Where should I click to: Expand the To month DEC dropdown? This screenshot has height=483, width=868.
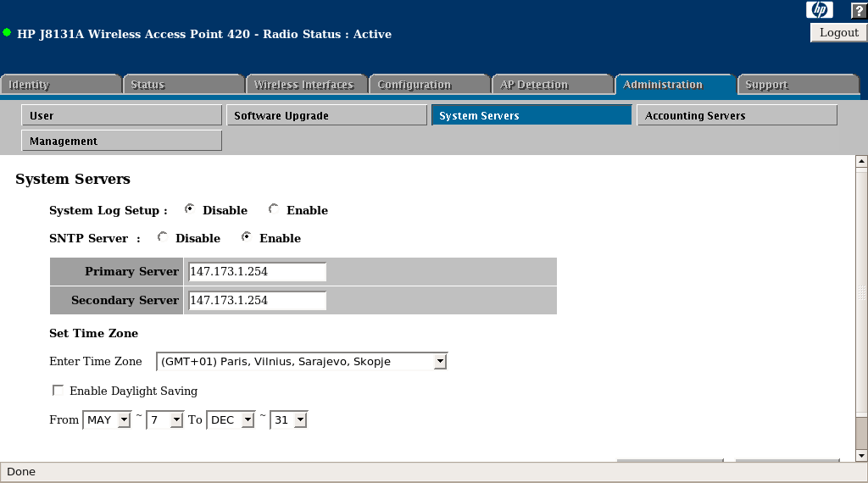pyautogui.click(x=248, y=419)
